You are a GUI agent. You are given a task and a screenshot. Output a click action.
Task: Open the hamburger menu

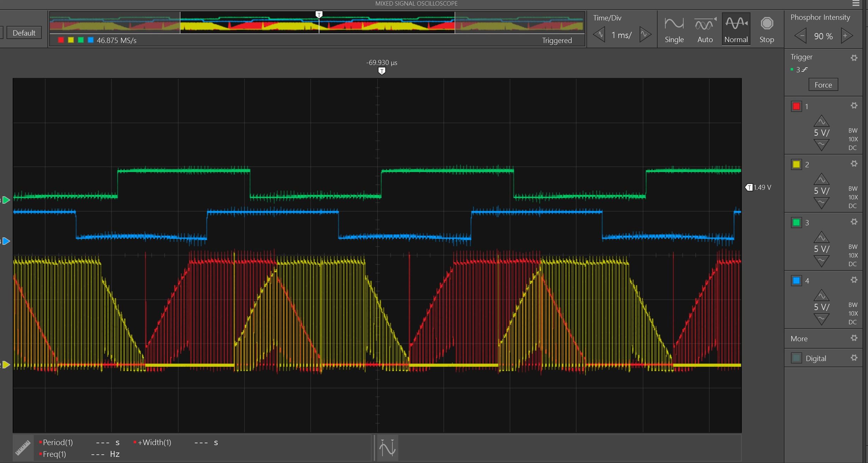pos(856,4)
